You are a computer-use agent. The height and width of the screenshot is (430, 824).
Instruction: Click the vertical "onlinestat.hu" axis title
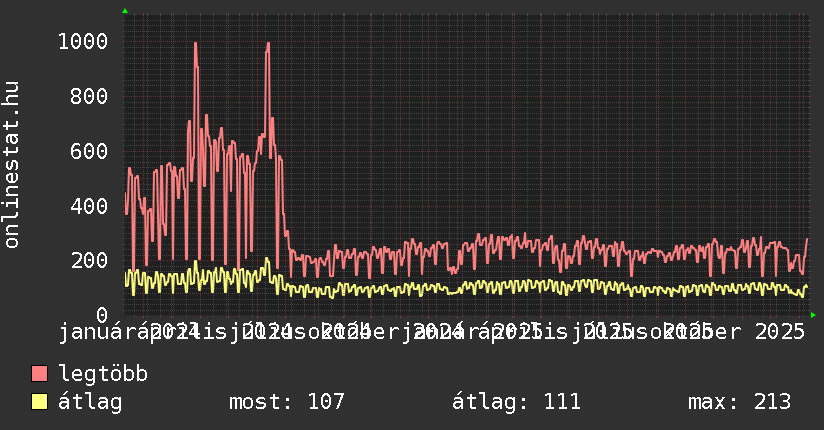coord(12,165)
